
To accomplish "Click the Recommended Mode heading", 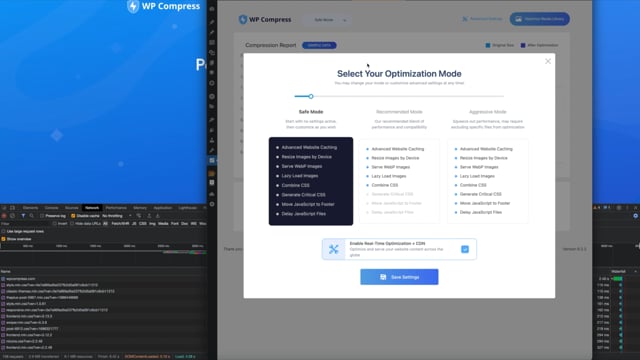I will (399, 111).
